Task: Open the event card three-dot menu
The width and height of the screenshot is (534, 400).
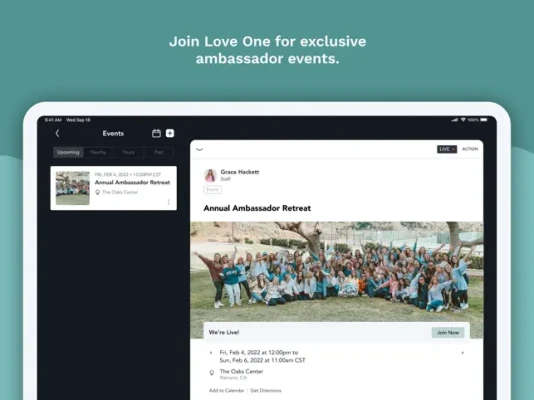Action: (169, 202)
